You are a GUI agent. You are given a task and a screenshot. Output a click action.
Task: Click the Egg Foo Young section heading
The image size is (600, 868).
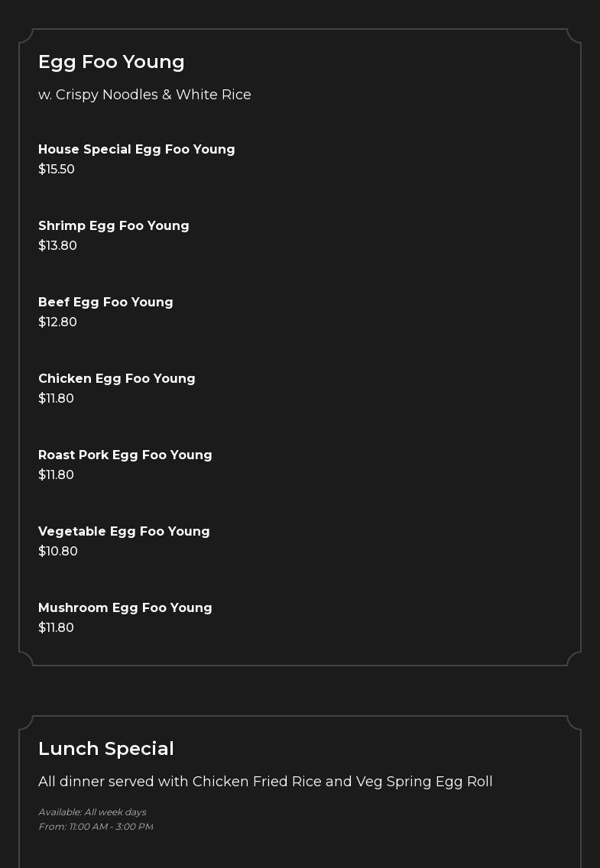[x=112, y=62]
